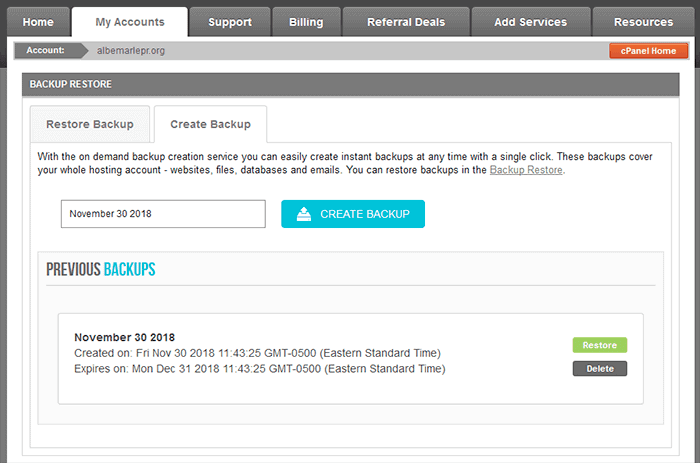Screen dimensions: 700x463
Task: Open Referral Deals tab
Action: (x=406, y=22)
